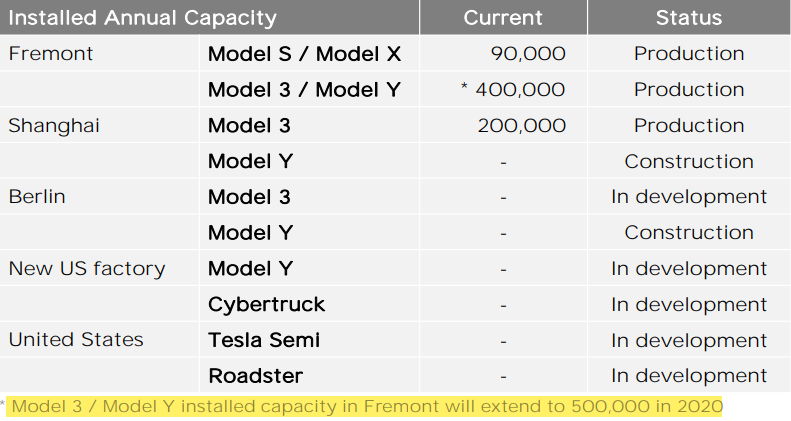Select the Roadster model cell
Screen dimensions: 791x421
pyautogui.click(x=255, y=376)
